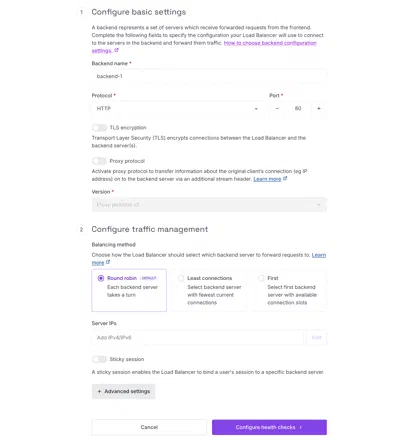Open the Protocol HTTP dropdown
400x441 pixels.
click(178, 109)
